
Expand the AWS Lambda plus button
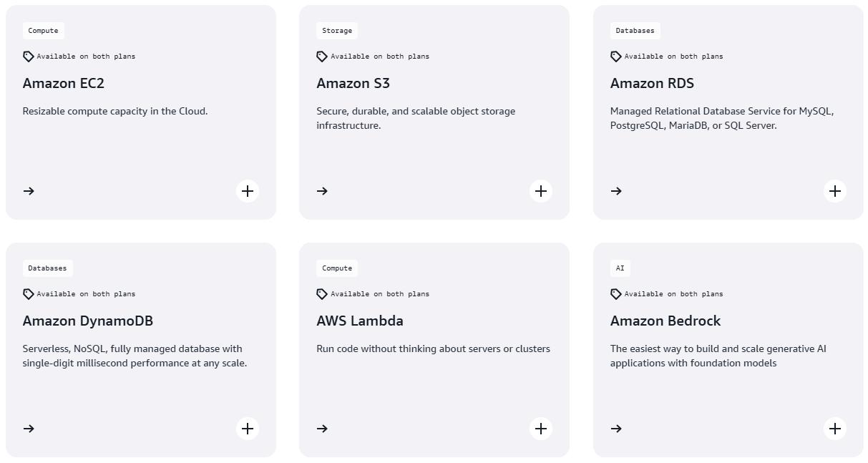pos(541,429)
